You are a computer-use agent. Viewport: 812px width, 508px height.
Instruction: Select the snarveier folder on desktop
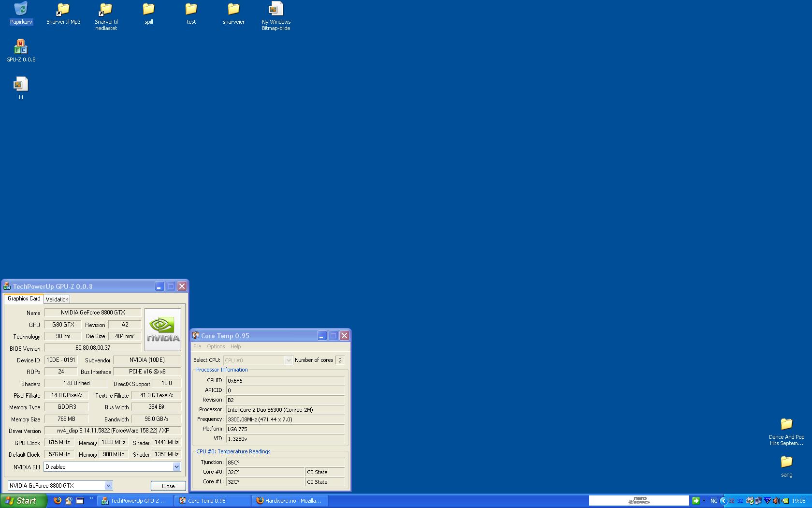click(x=233, y=14)
